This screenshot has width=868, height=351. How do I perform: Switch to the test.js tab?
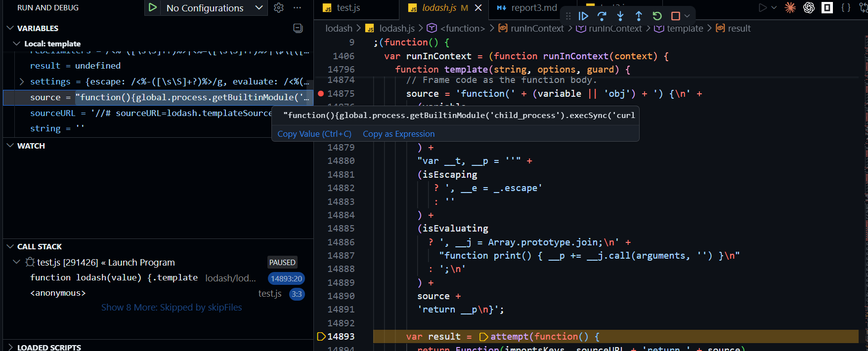[348, 8]
